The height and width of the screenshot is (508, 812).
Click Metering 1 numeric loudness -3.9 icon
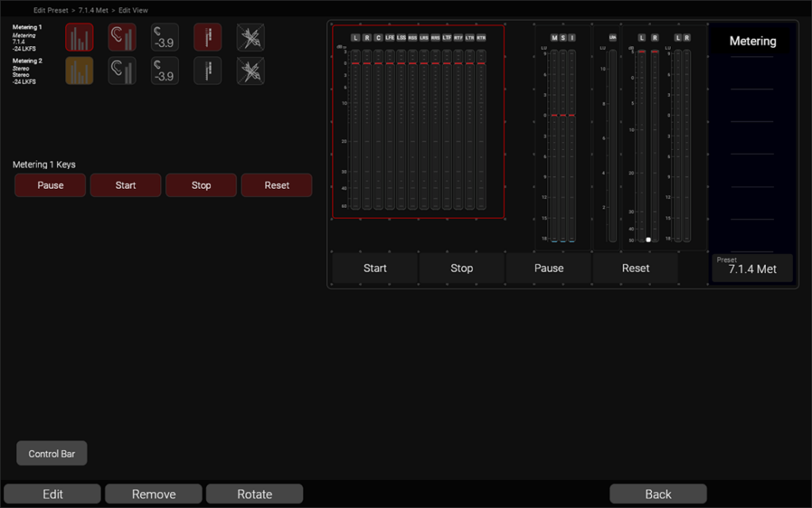pos(165,37)
